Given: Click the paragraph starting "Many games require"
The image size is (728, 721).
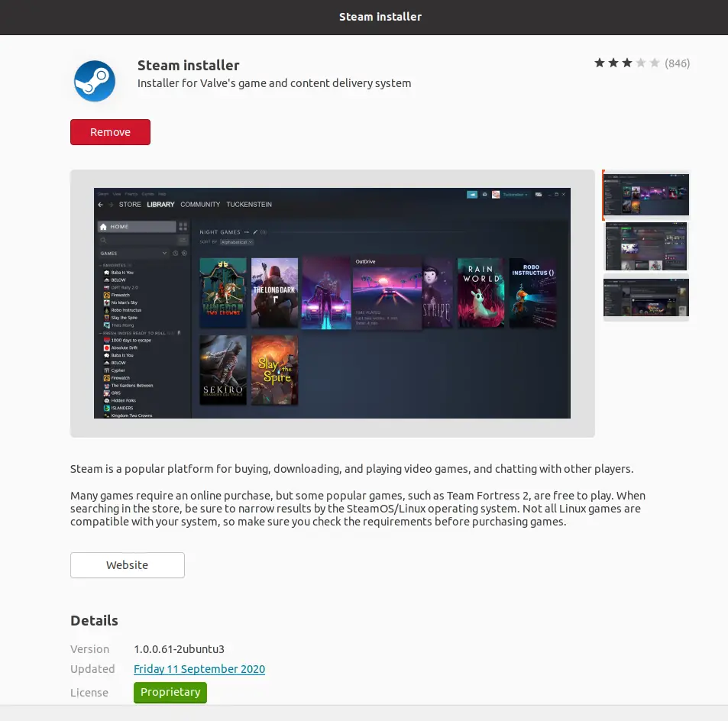Looking at the screenshot, I should click(x=358, y=509).
